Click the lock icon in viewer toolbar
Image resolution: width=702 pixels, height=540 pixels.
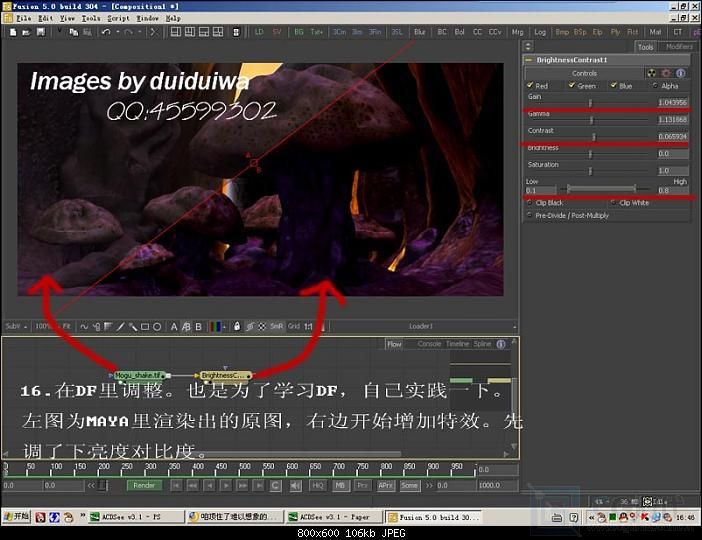pyautogui.click(x=237, y=327)
